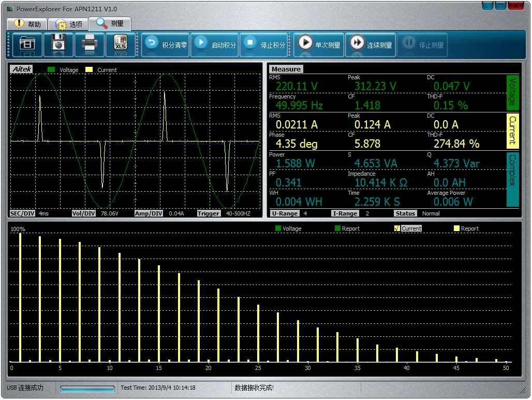This screenshot has width=532, height=400.
Task: Click the printer icon
Action: (x=89, y=44)
